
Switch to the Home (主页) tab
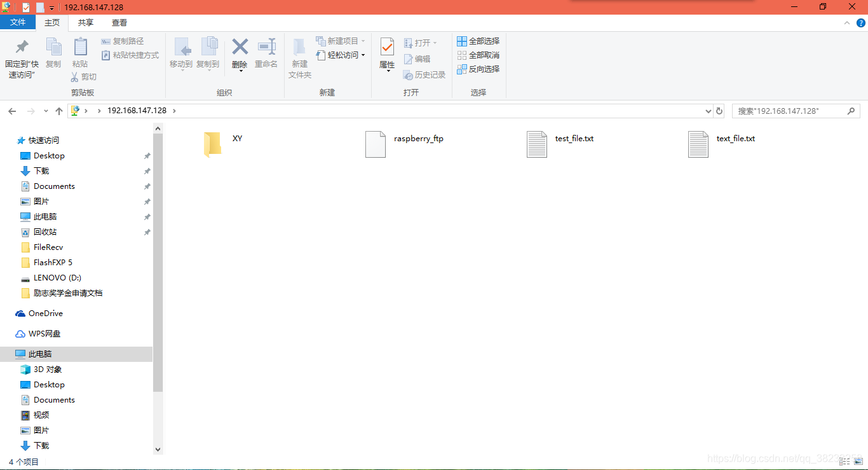pos(52,23)
